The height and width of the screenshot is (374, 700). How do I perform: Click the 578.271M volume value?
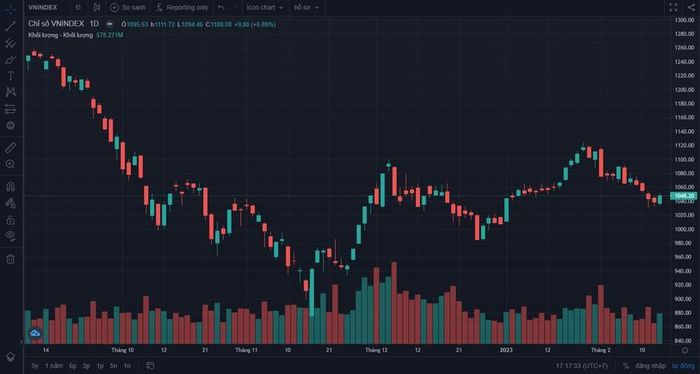click(x=109, y=35)
